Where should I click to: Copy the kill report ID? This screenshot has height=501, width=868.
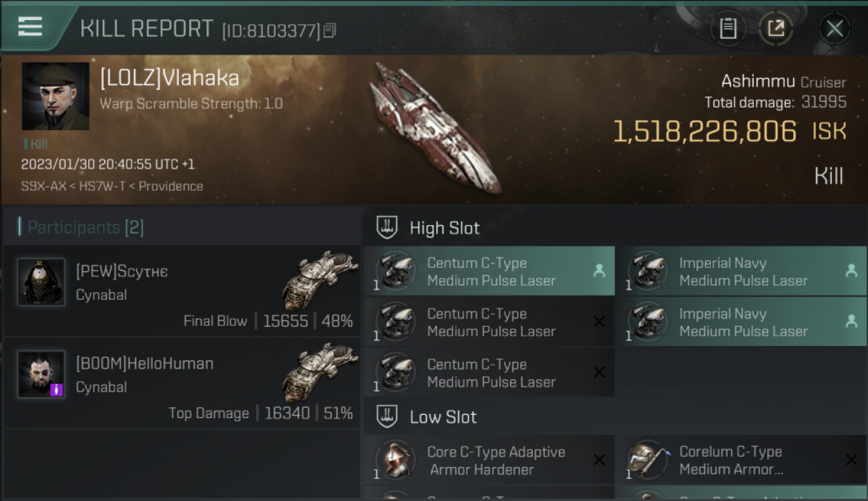(329, 31)
